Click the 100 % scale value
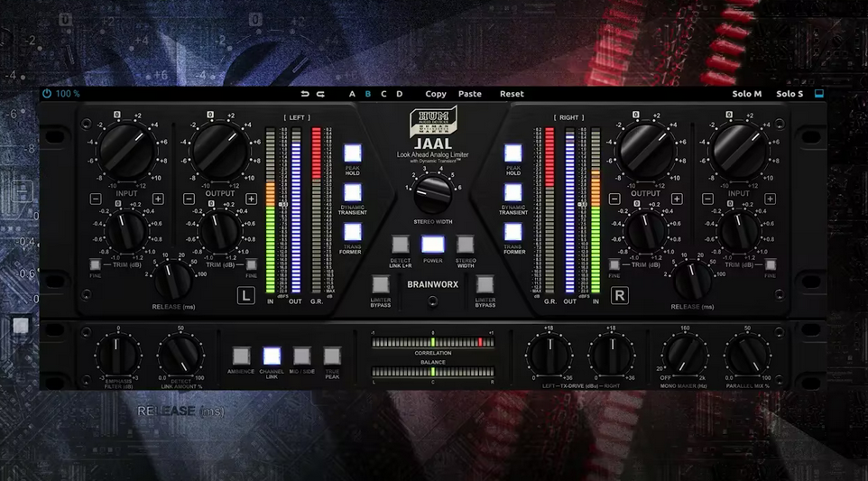Screen dimensions: 868x481 click(x=68, y=94)
